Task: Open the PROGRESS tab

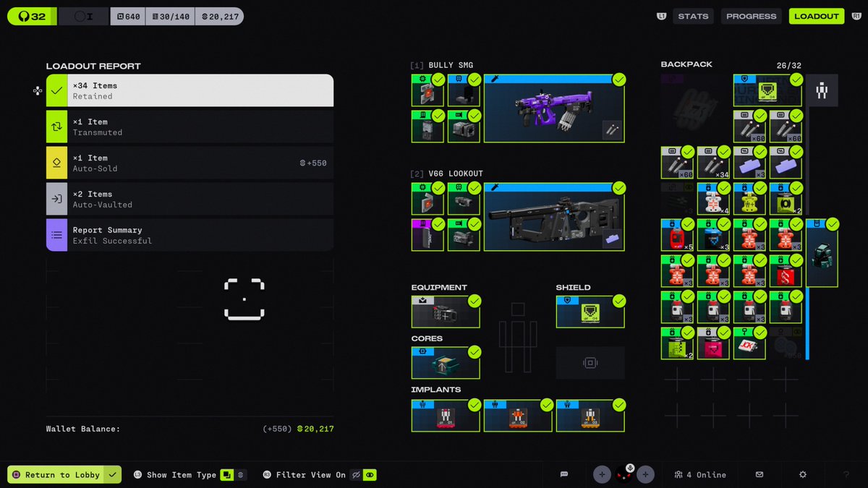Action: [x=751, y=16]
